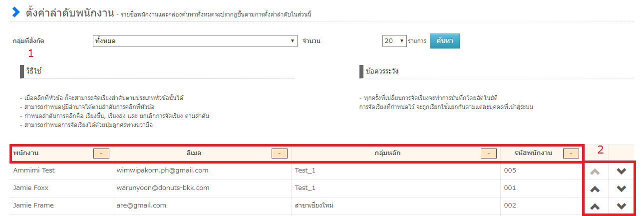Click the กลุ่มหลัก column header label

(387, 153)
